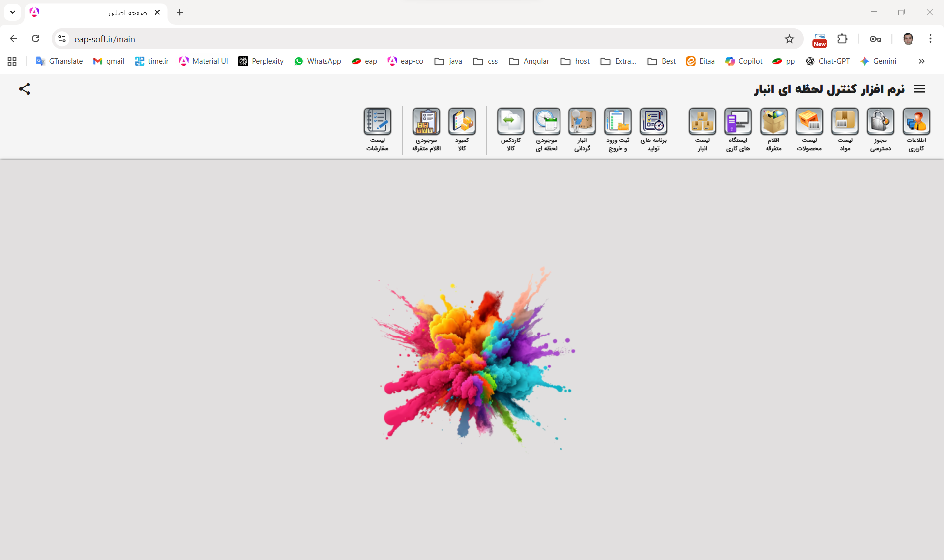Open products list (لیست محصولات) icon
Screen dimensions: 944x560
click(x=809, y=121)
